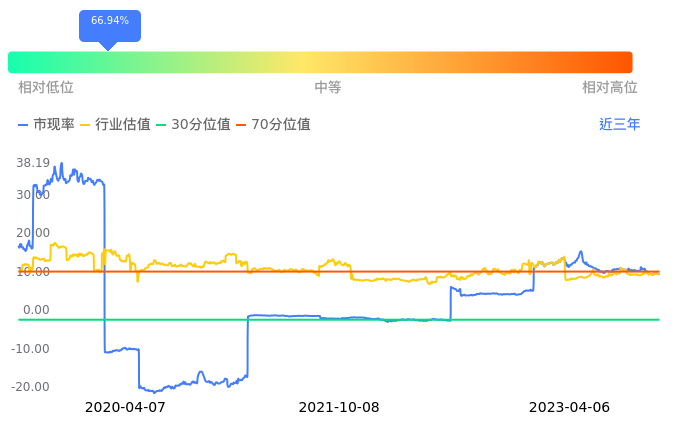Click the 2020-04-07 date axis label

pos(125,408)
